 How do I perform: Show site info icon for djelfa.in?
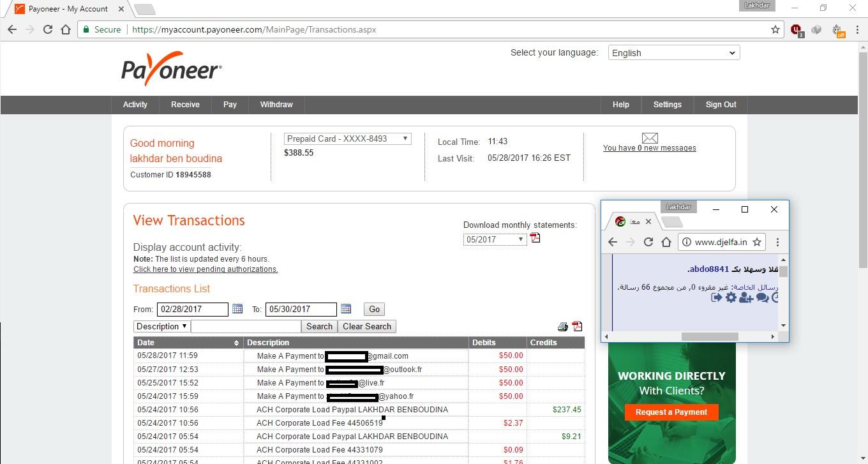(687, 242)
